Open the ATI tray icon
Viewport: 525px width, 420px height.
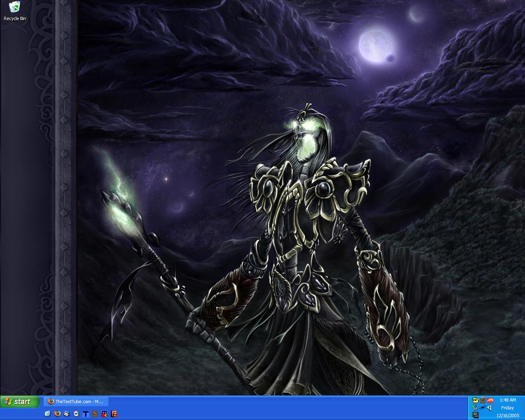point(490,400)
